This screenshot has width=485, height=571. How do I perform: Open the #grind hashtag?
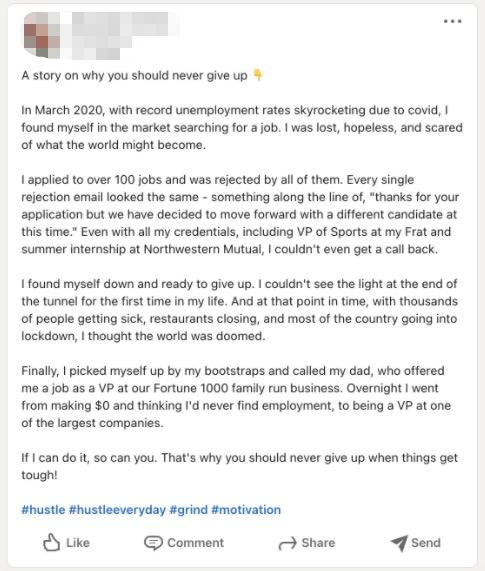pos(189,509)
